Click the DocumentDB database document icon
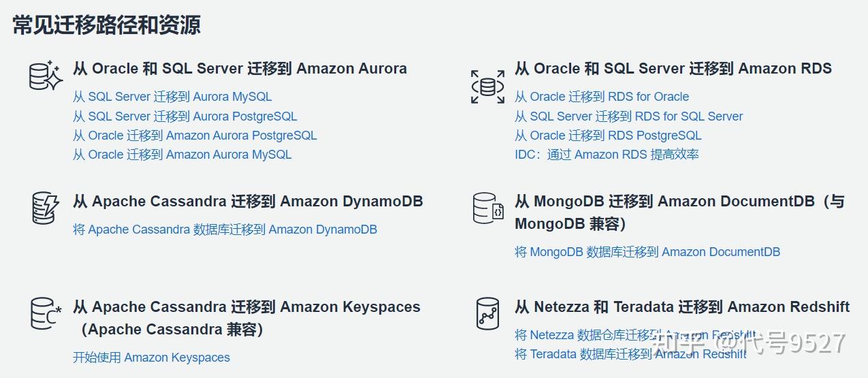The image size is (868, 378). tap(488, 208)
